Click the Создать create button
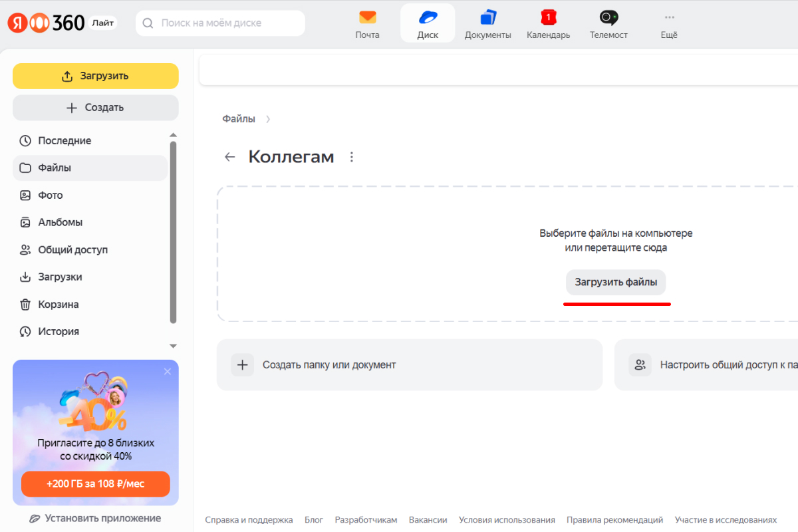Image resolution: width=798 pixels, height=532 pixels. [x=96, y=108]
